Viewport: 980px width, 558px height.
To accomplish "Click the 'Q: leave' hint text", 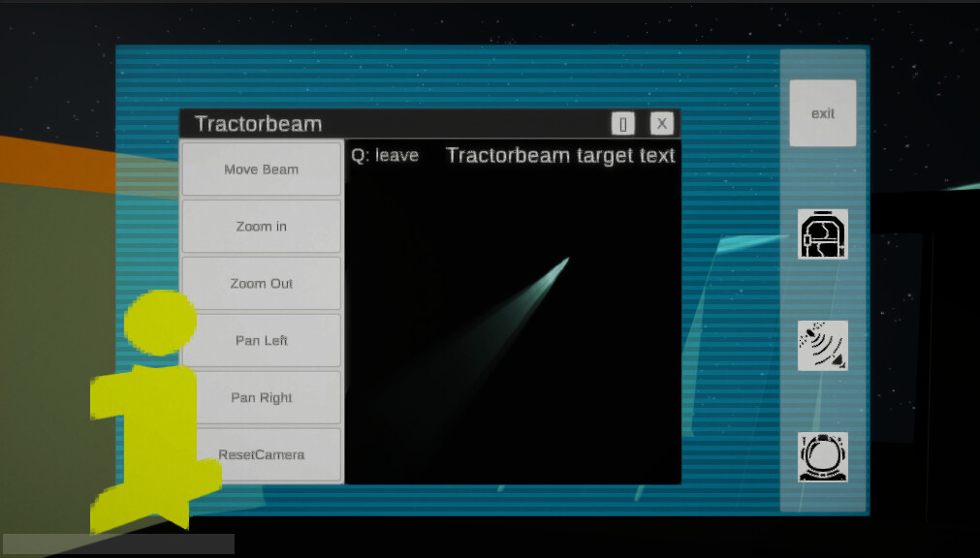I will [x=385, y=155].
